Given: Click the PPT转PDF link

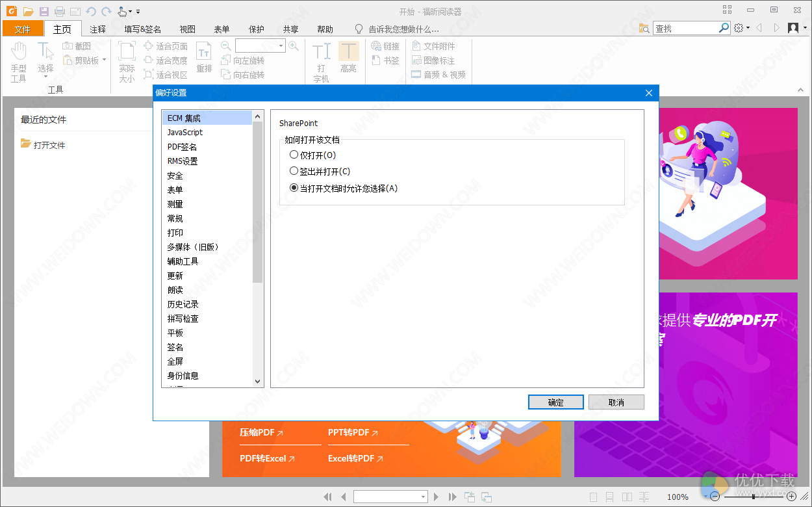Looking at the screenshot, I should (353, 432).
